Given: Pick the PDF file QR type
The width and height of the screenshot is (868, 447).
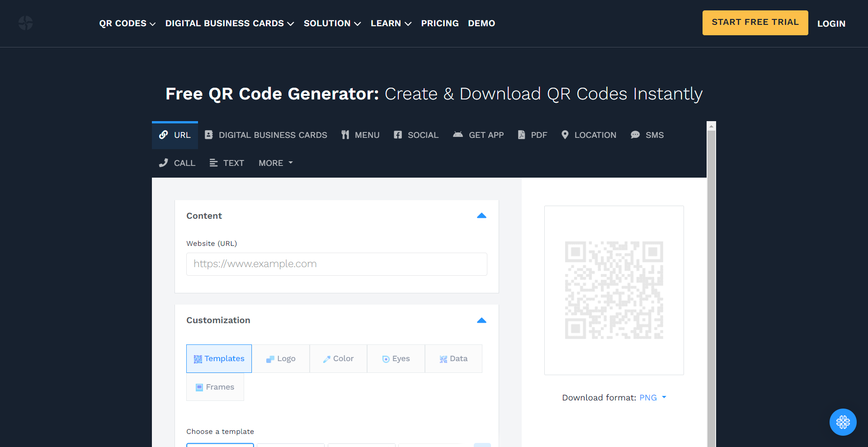Looking at the screenshot, I should [x=533, y=135].
